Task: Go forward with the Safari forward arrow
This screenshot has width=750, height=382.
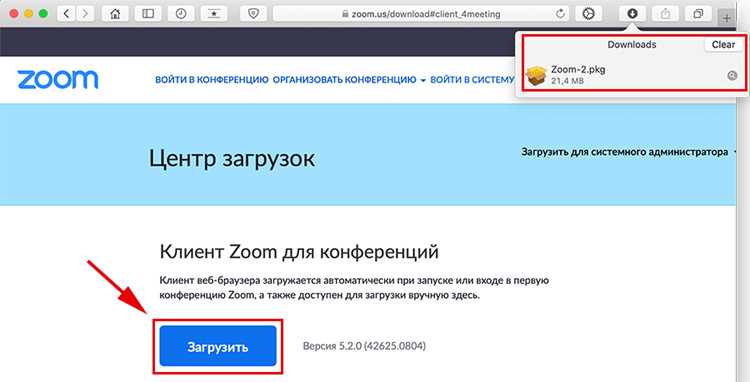Action: (85, 14)
